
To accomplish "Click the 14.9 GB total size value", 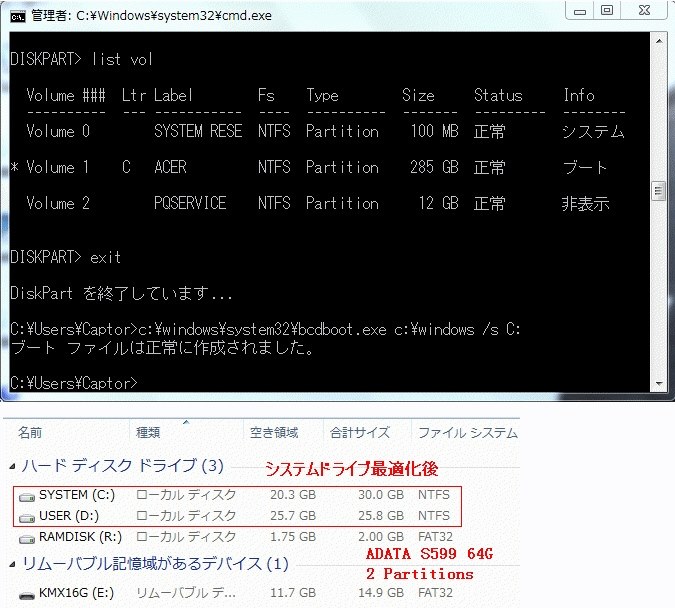I will coord(381,592).
